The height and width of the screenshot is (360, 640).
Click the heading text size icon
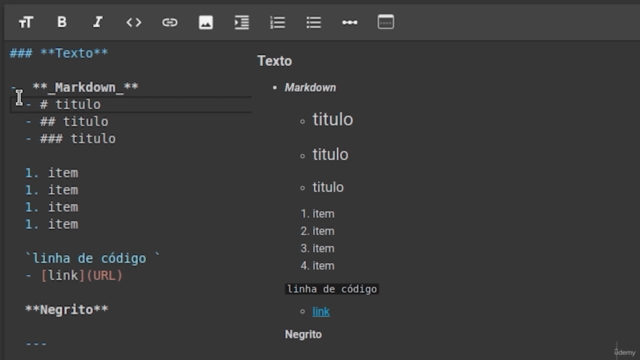pyautogui.click(x=26, y=22)
